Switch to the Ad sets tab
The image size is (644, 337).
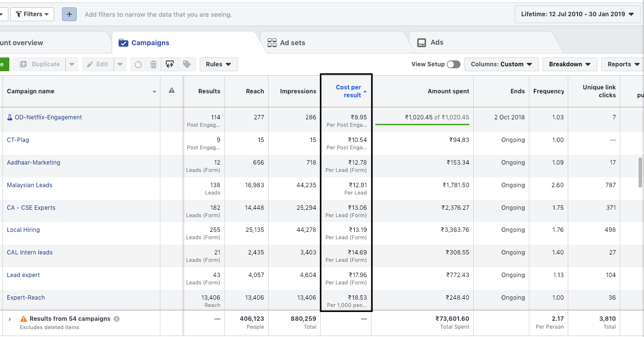(335, 43)
